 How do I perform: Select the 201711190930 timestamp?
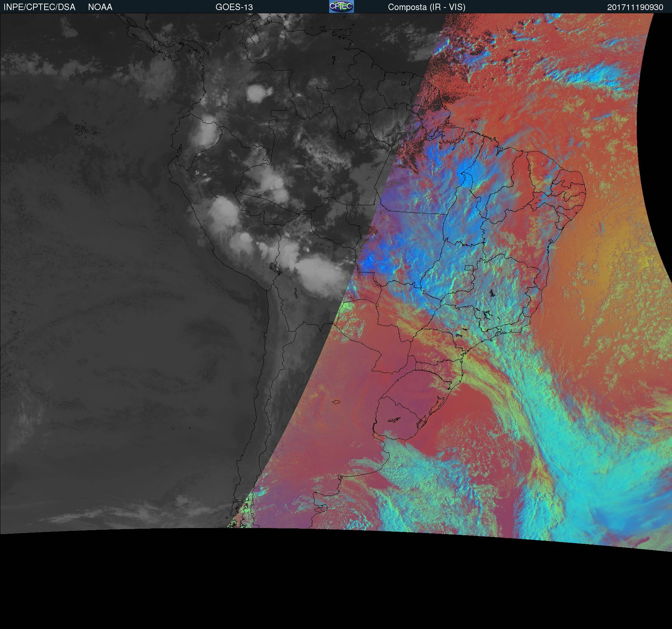635,7
